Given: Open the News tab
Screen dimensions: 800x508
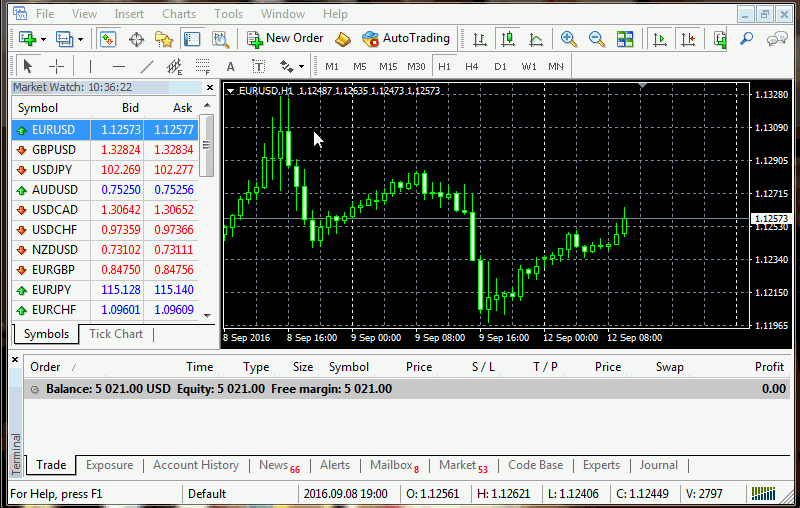Looking at the screenshot, I should [x=279, y=465].
